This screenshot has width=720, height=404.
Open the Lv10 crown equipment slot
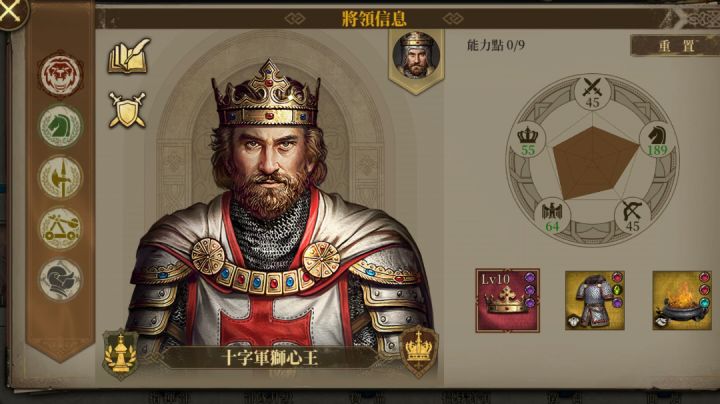click(x=507, y=301)
